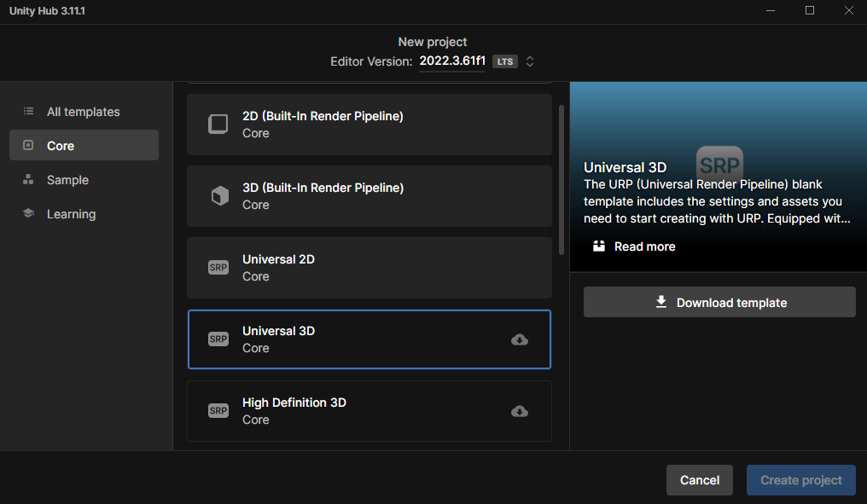Click the 3D Built-In template cube icon
The image size is (867, 504).
click(219, 195)
